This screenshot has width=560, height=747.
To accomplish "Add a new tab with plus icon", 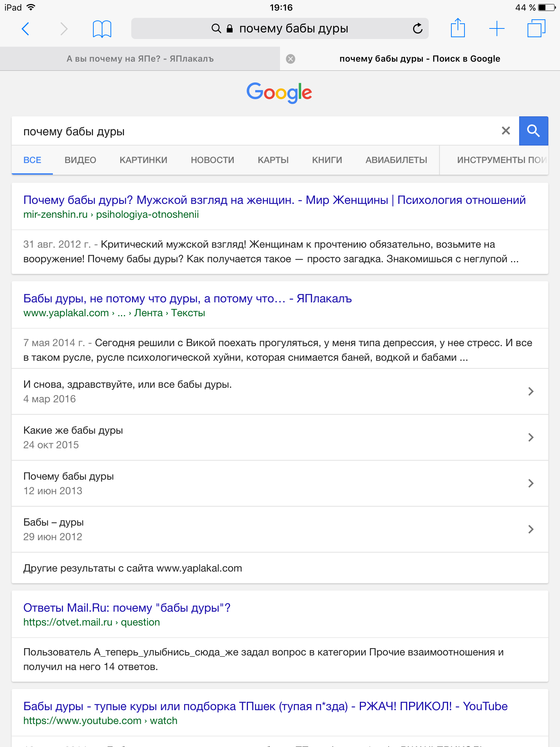I will 497,28.
